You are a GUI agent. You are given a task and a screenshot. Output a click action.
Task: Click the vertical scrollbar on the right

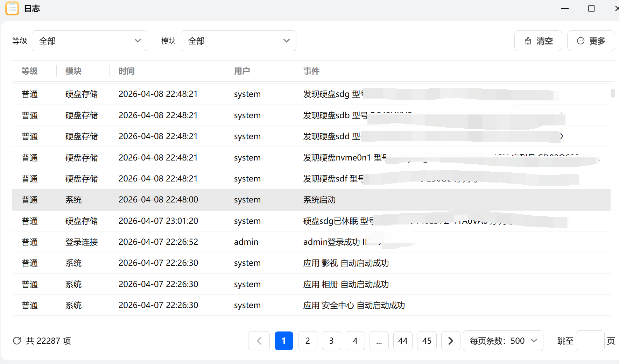[x=613, y=94]
